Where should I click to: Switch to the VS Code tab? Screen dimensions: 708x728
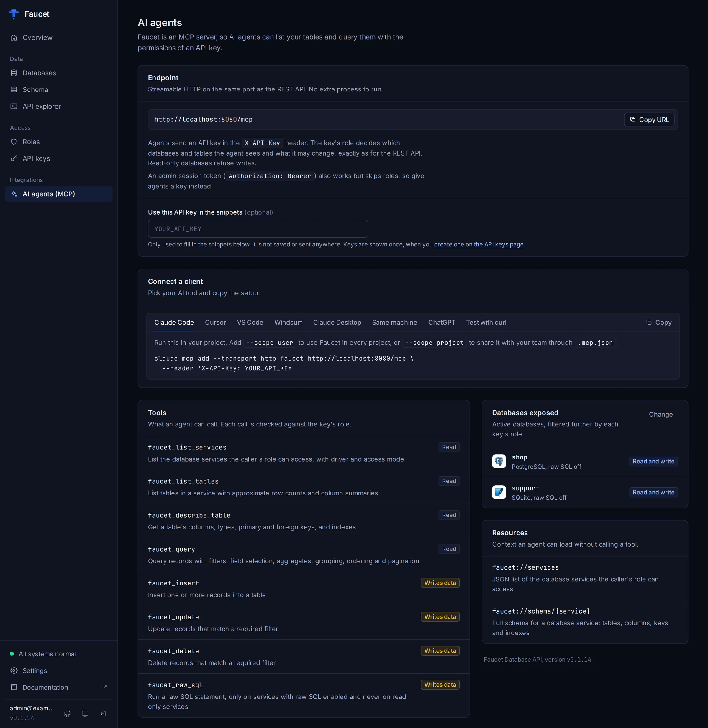coord(250,323)
